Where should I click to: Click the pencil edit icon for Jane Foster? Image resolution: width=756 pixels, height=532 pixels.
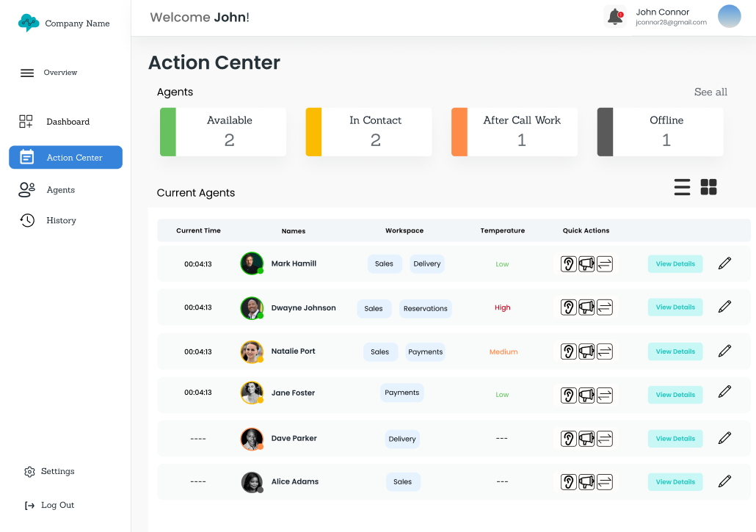[724, 392]
